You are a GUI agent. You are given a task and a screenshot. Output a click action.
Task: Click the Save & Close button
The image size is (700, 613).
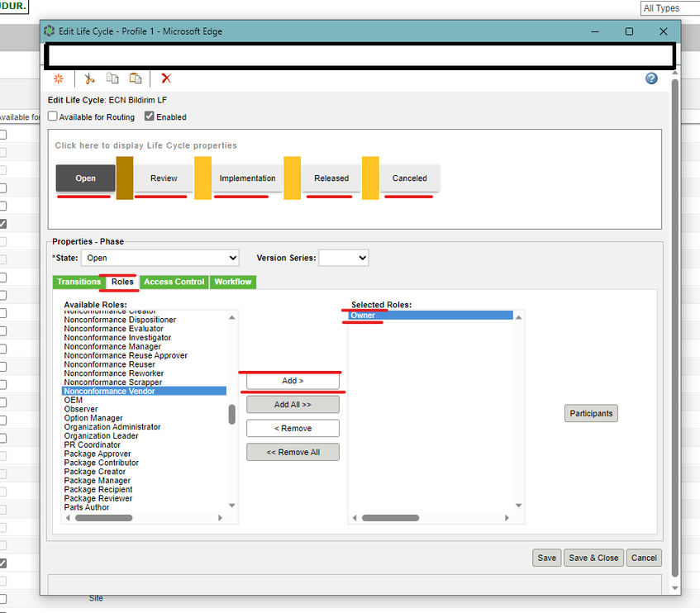[x=593, y=558]
